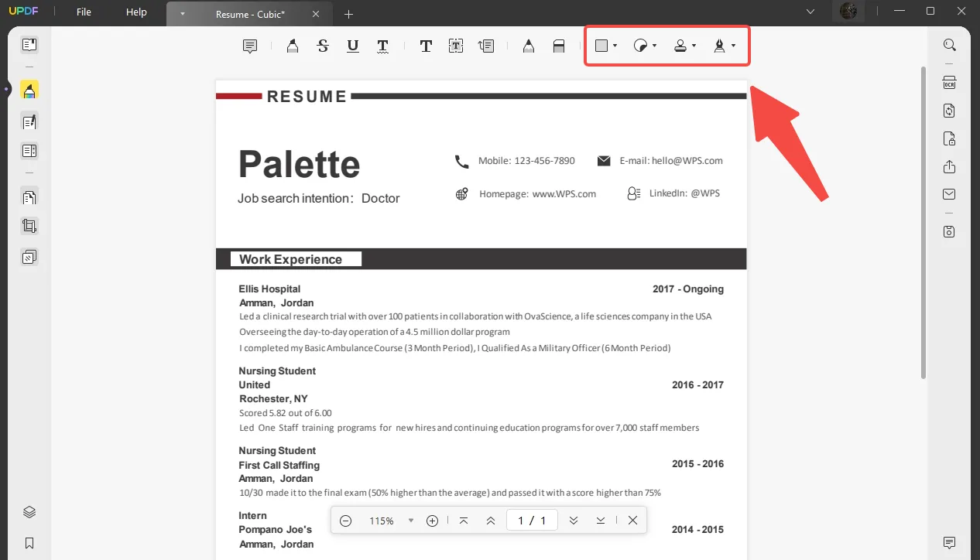
Task: Select the Comment highlighter mode icon
Action: (x=29, y=90)
